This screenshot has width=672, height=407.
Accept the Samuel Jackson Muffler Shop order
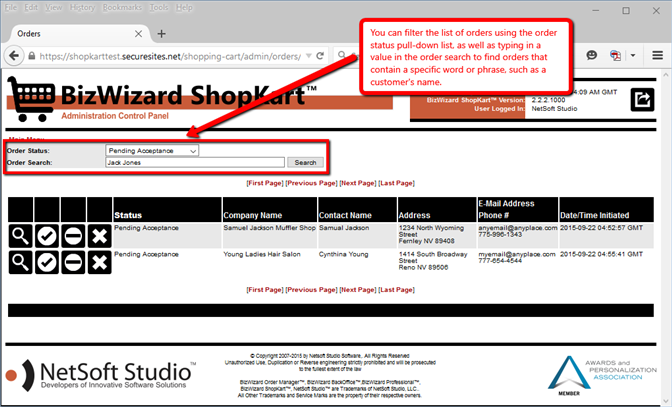[x=47, y=236]
